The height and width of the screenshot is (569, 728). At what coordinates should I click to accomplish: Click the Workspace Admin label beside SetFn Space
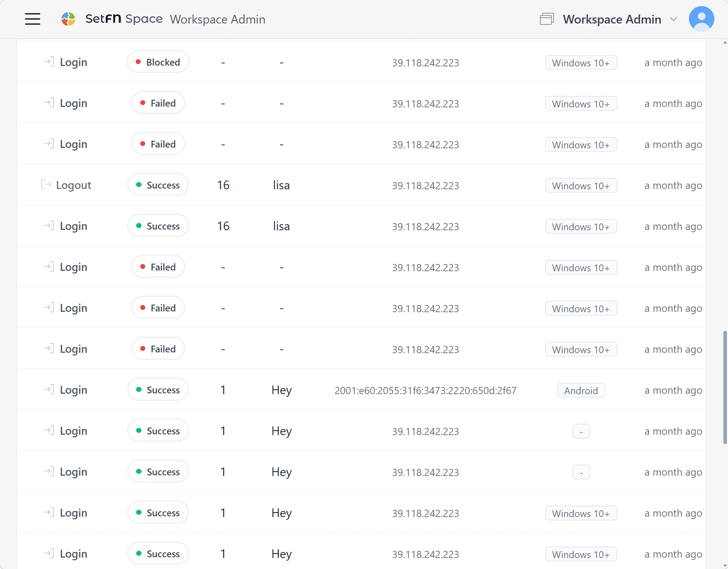(x=218, y=19)
